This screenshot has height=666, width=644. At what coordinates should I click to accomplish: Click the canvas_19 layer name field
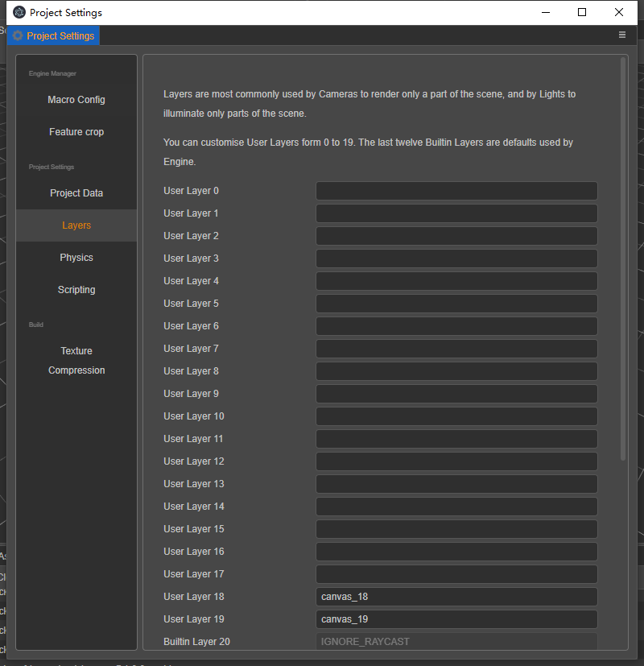(456, 619)
